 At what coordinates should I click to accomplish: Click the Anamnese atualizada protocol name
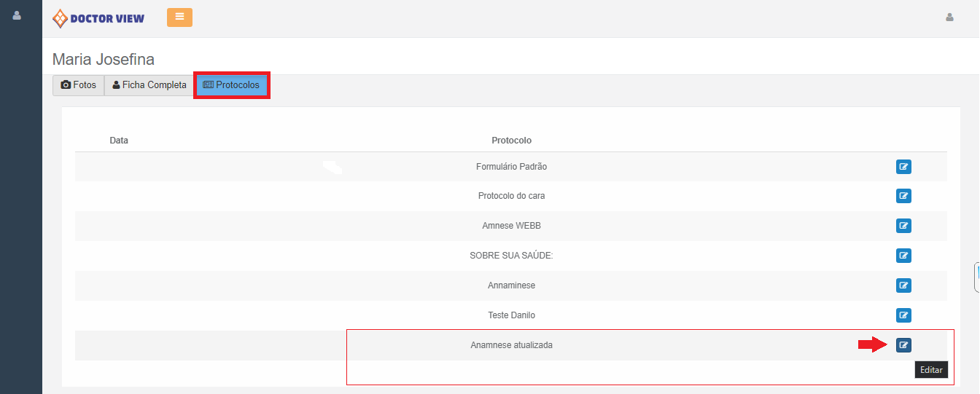[x=511, y=345]
